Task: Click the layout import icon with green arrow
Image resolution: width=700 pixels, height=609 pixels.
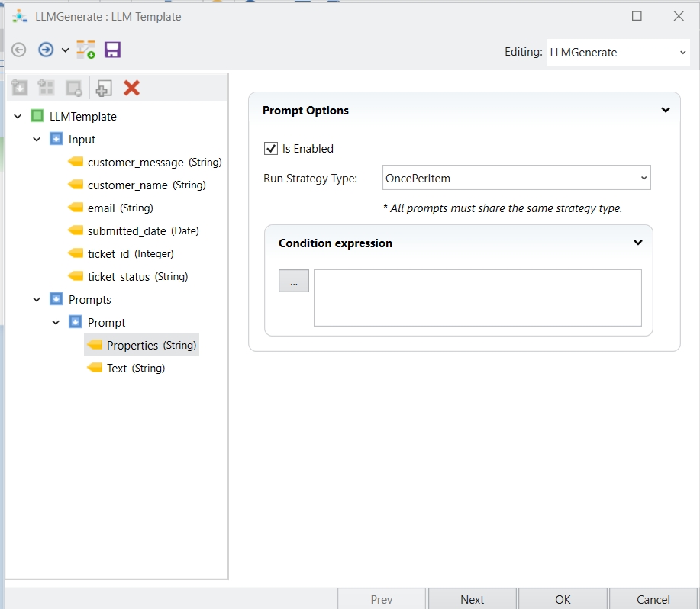Action: click(85, 50)
